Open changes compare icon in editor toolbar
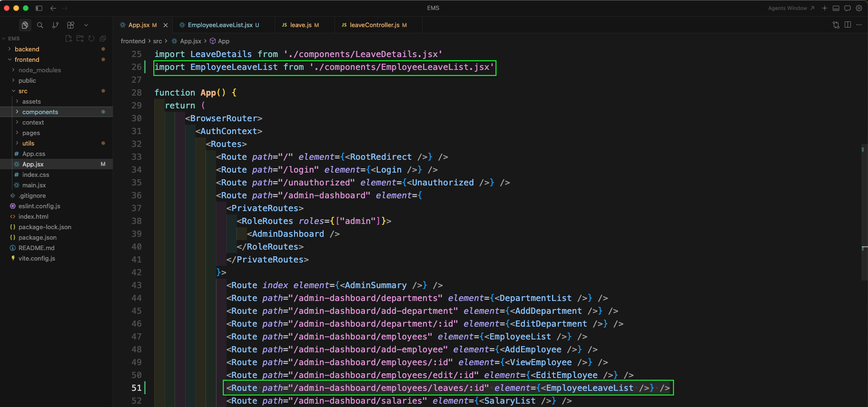This screenshot has height=407, width=868. click(x=836, y=25)
